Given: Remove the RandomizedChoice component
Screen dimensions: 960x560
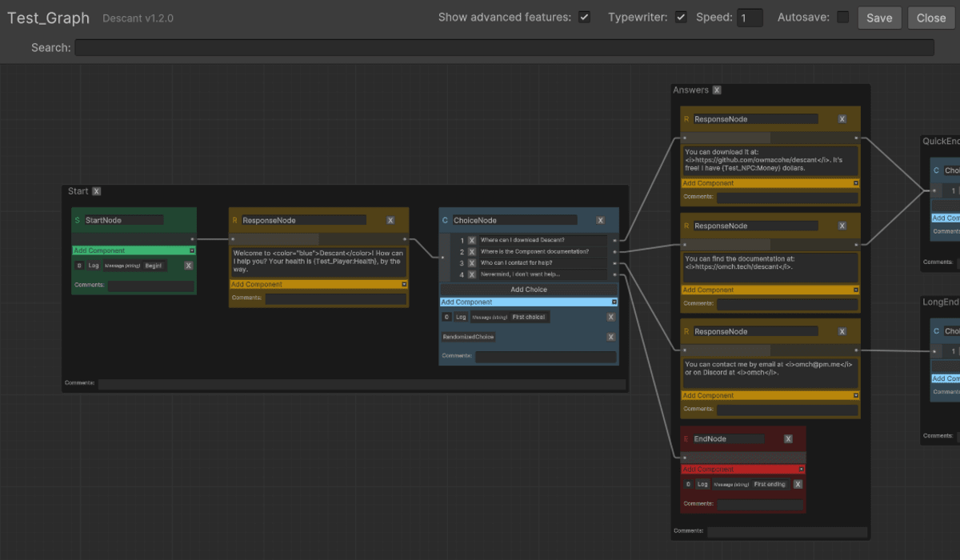Looking at the screenshot, I should (x=611, y=337).
